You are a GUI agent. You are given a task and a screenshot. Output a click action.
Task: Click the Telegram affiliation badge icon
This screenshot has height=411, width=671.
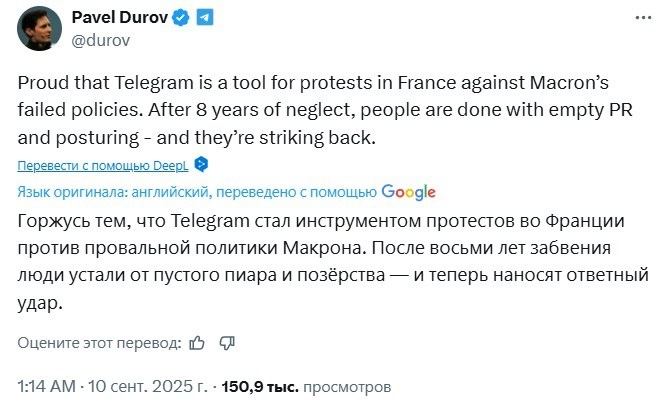coord(204,18)
